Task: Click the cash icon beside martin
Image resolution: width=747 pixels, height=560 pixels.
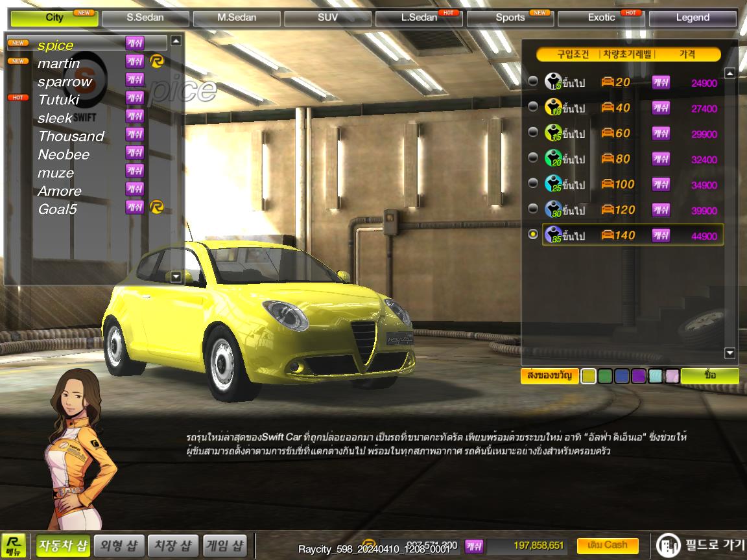Action: [x=135, y=62]
